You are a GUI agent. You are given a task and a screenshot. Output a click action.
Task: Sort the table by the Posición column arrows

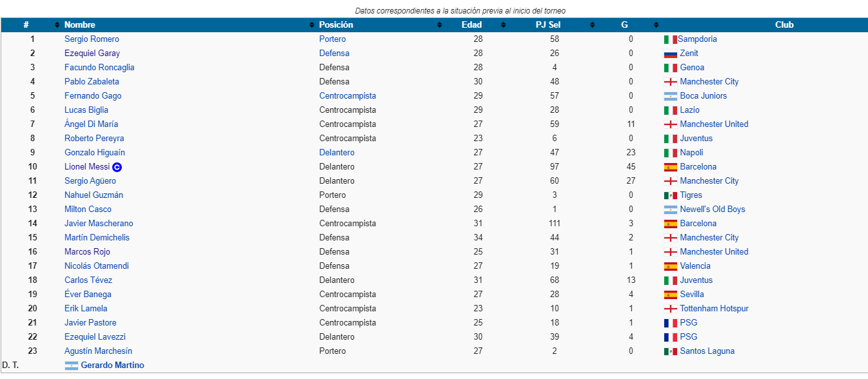440,25
